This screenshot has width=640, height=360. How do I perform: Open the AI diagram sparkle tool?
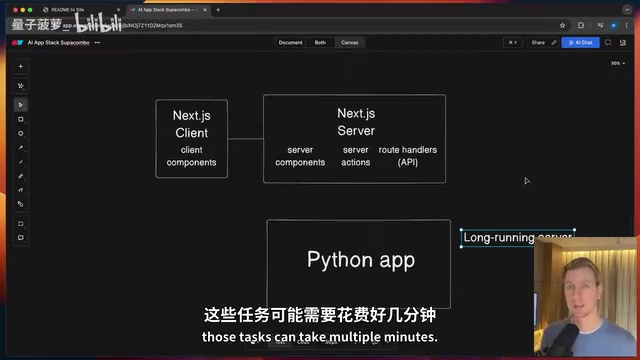coord(20,86)
